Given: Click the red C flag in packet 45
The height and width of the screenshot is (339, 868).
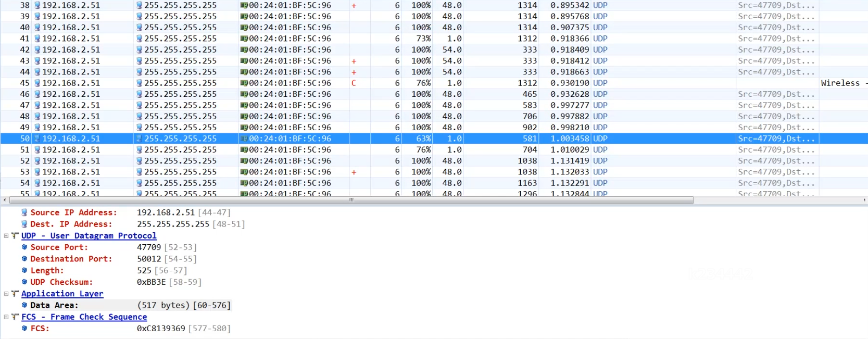Looking at the screenshot, I should tap(354, 83).
